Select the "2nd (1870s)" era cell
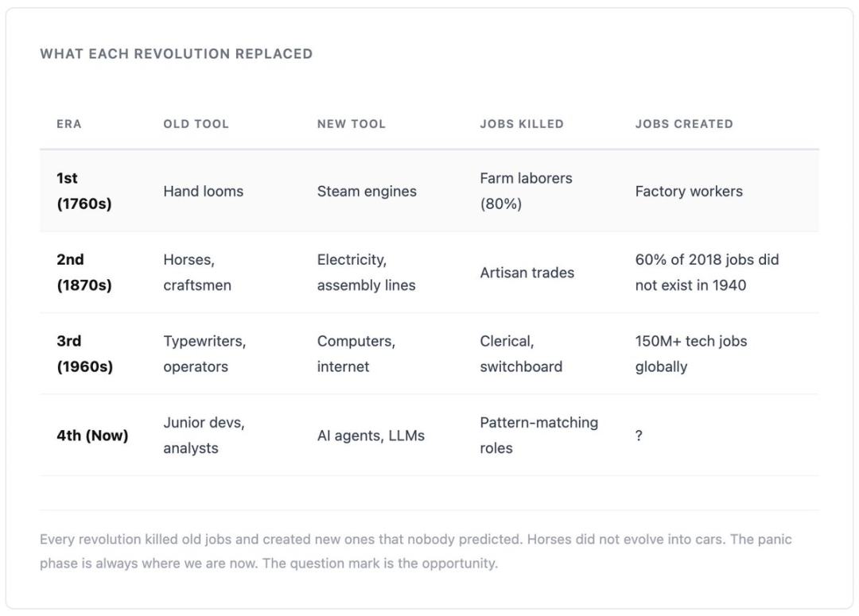 tap(84, 273)
